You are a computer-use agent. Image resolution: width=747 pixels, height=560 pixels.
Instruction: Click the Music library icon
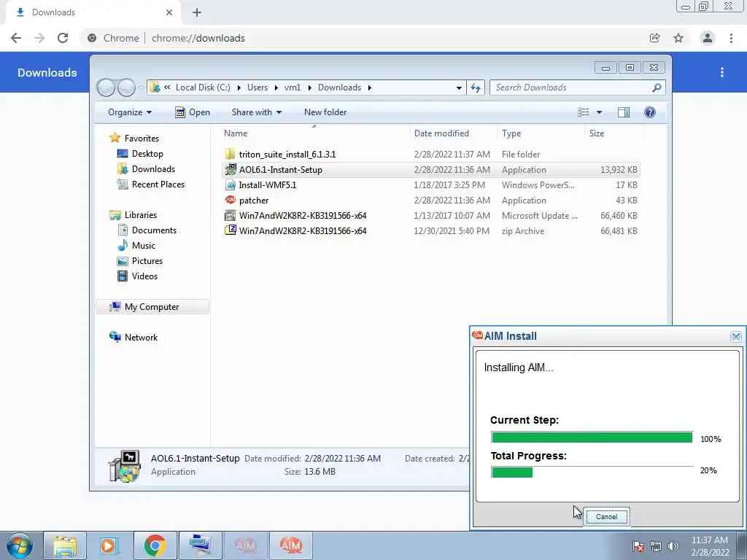[x=123, y=245]
